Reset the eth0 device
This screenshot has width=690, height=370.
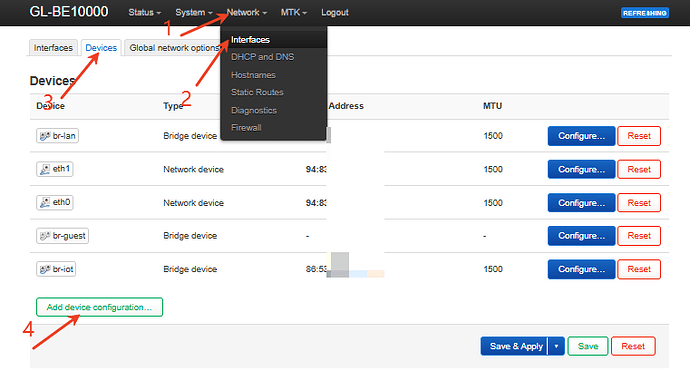point(639,203)
